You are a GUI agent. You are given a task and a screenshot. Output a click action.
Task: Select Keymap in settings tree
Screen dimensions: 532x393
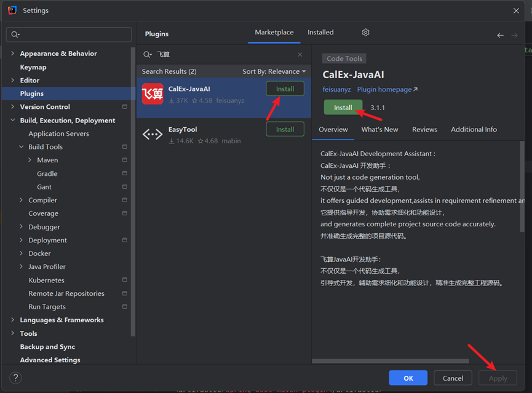tap(33, 67)
